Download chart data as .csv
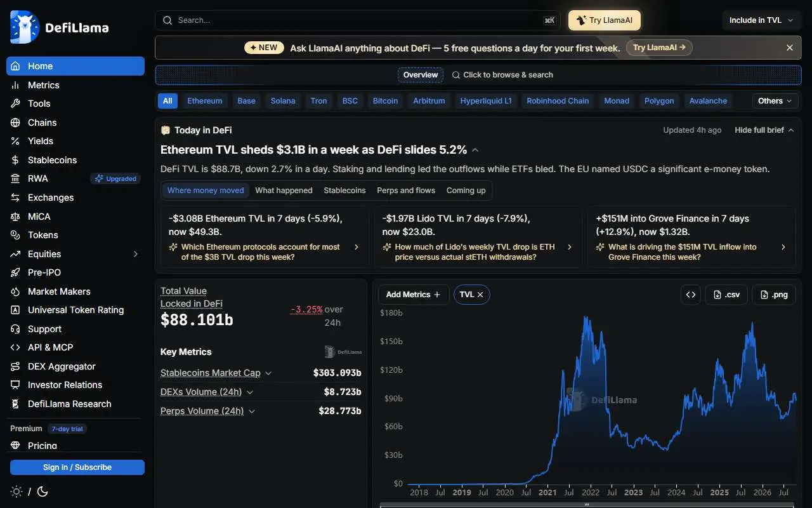The width and height of the screenshot is (812, 508). click(x=726, y=295)
